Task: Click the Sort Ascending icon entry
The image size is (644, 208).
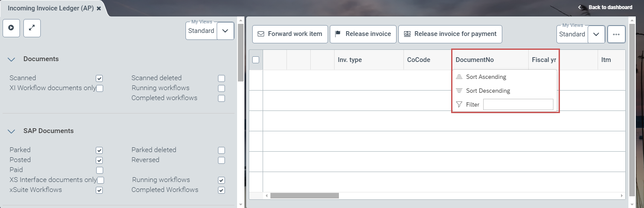Action: pos(481,77)
